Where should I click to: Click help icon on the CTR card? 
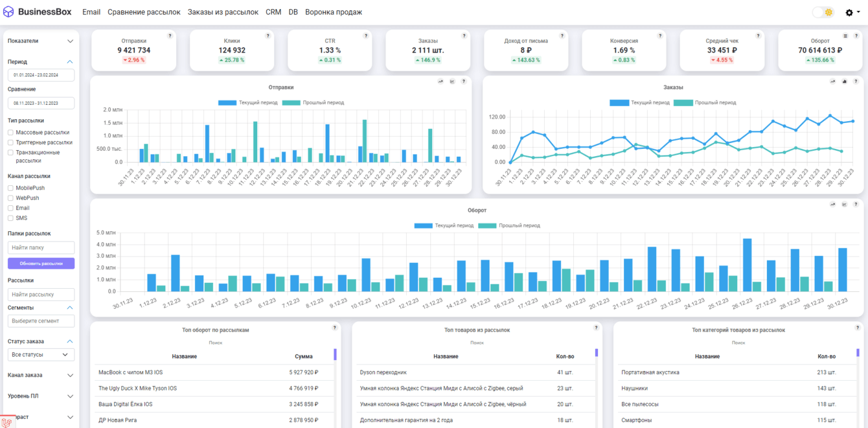click(366, 36)
